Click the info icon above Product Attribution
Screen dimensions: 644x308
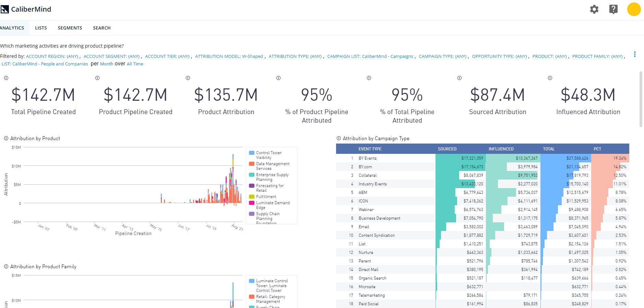coord(188,78)
